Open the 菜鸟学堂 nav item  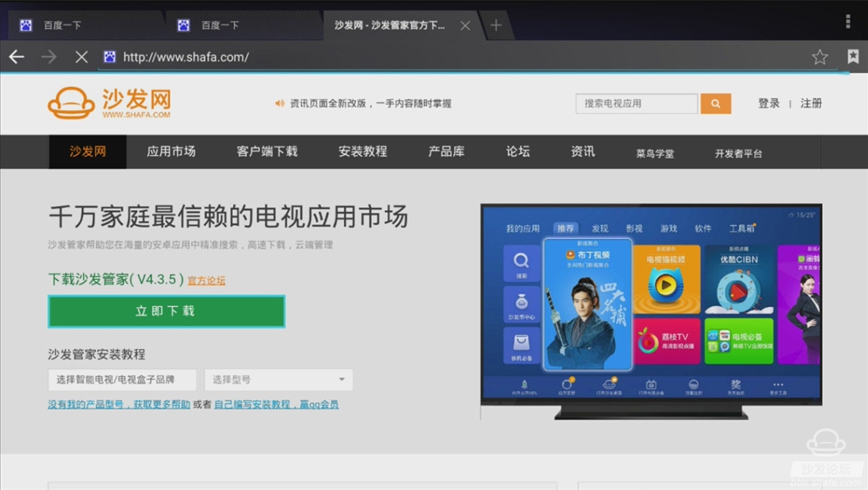[655, 153]
